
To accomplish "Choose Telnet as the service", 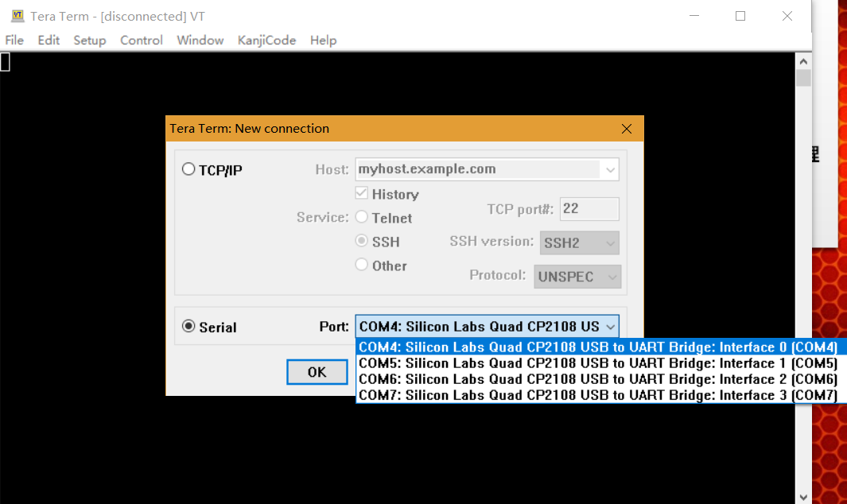I will (362, 217).
